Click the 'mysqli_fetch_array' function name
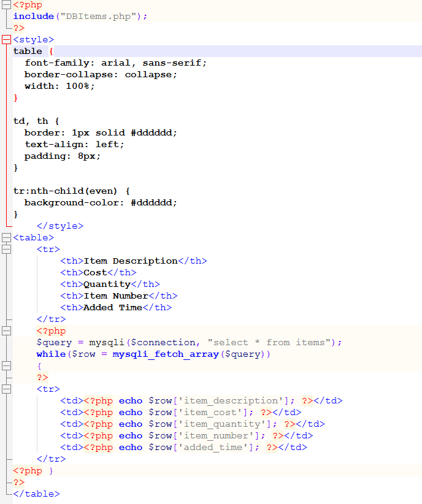The width and height of the screenshot is (422, 504). 166,354
